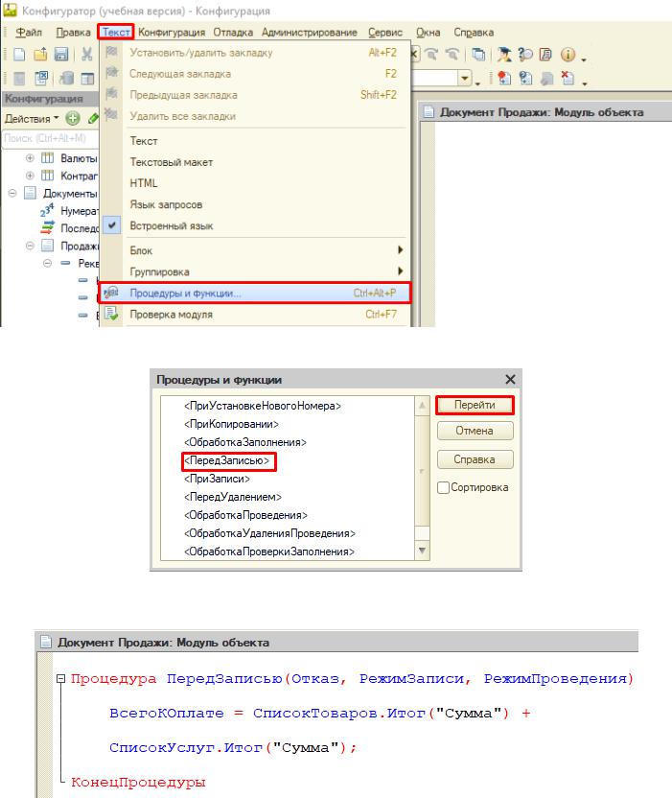Click the update database configuration cylinder icon
672x798 pixels.
pyautogui.click(x=67, y=78)
